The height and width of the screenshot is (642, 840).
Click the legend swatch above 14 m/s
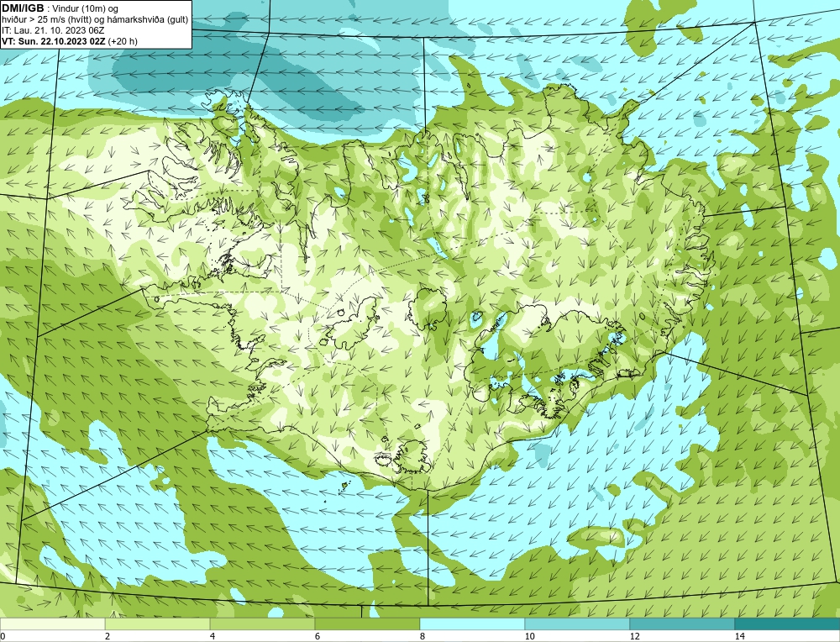pyautogui.click(x=788, y=624)
